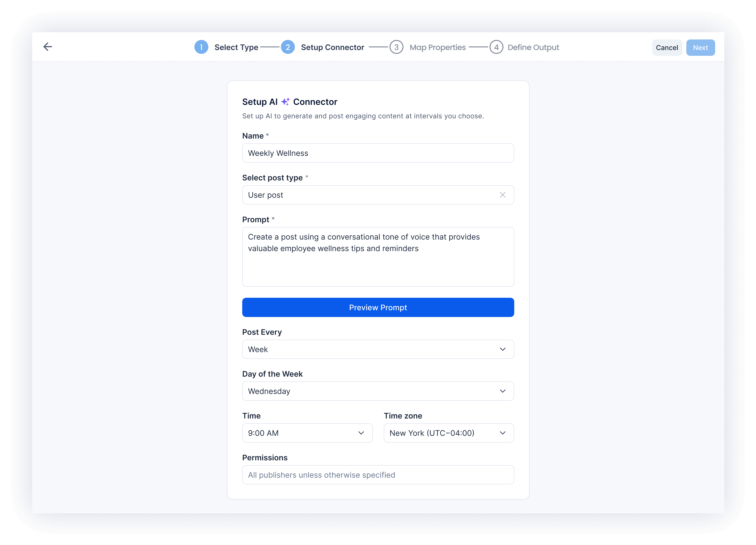Open the Post Every dropdown

pos(378,349)
